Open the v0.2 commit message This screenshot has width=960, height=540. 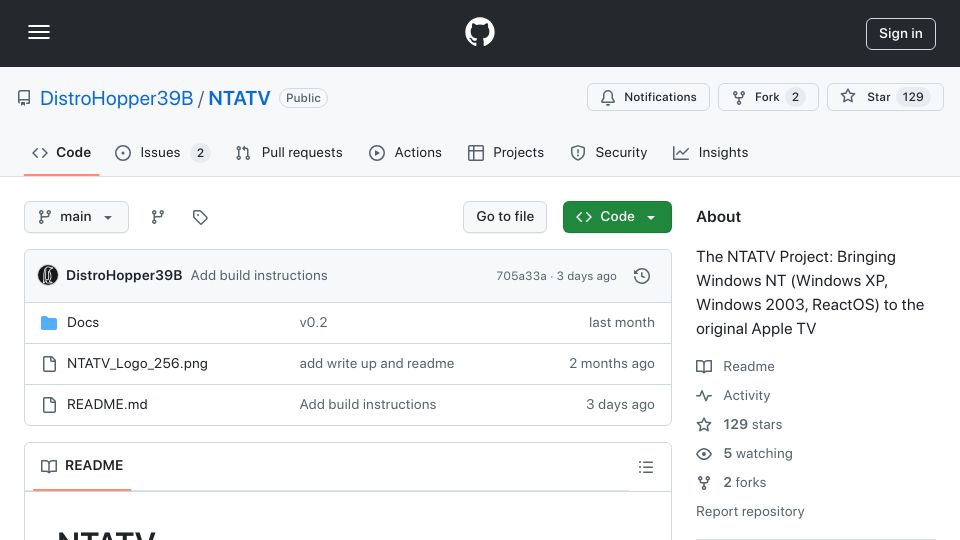pos(313,323)
